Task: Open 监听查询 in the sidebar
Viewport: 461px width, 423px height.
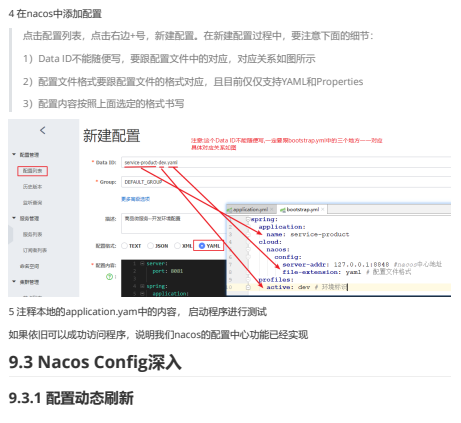Action: (x=32, y=203)
